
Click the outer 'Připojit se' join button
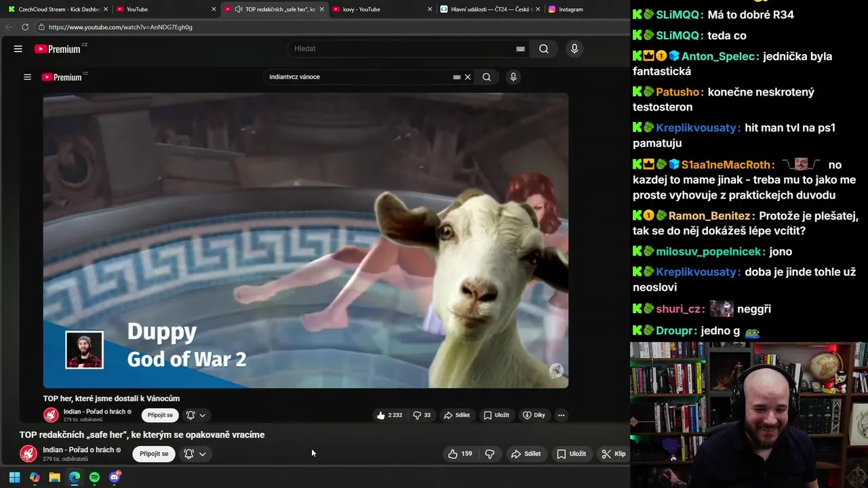point(154,453)
